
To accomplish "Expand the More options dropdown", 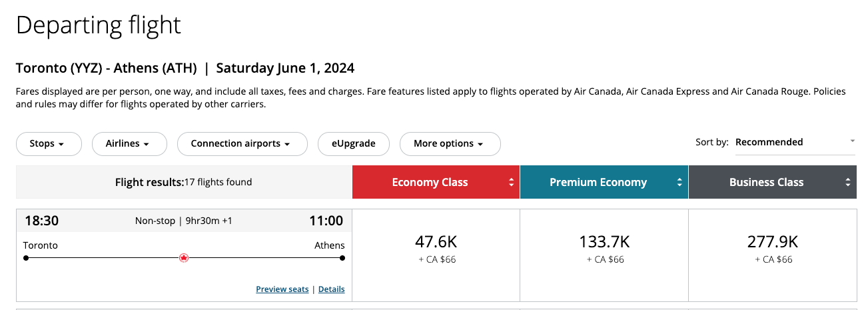I will 449,143.
